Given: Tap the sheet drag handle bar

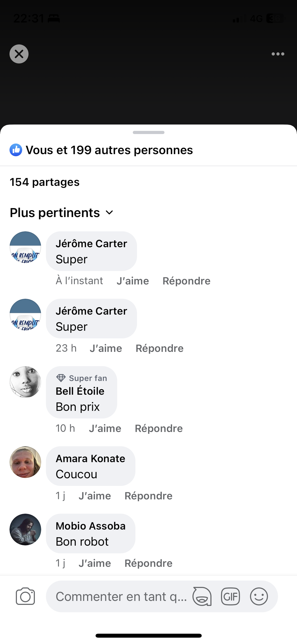Looking at the screenshot, I should (x=148, y=132).
